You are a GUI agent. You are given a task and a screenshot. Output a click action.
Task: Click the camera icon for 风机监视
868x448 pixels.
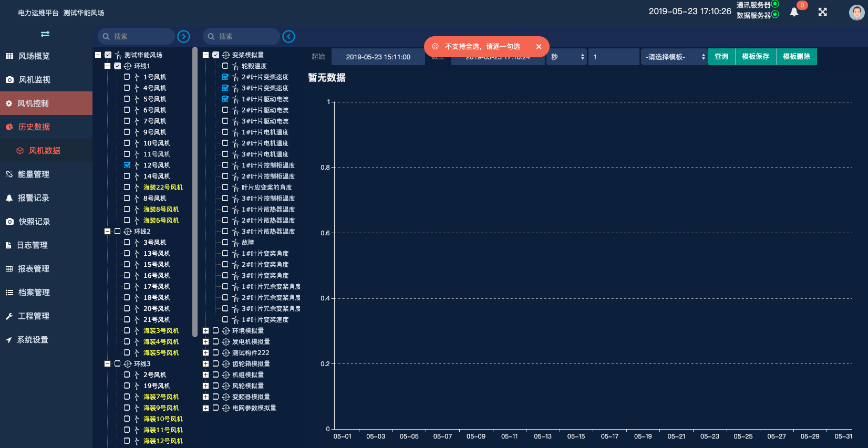pyautogui.click(x=9, y=80)
